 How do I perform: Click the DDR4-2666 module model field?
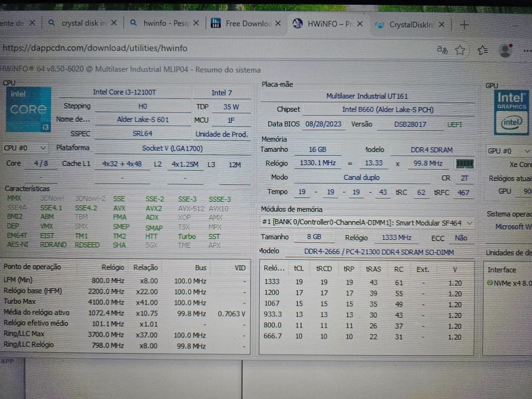point(379,252)
